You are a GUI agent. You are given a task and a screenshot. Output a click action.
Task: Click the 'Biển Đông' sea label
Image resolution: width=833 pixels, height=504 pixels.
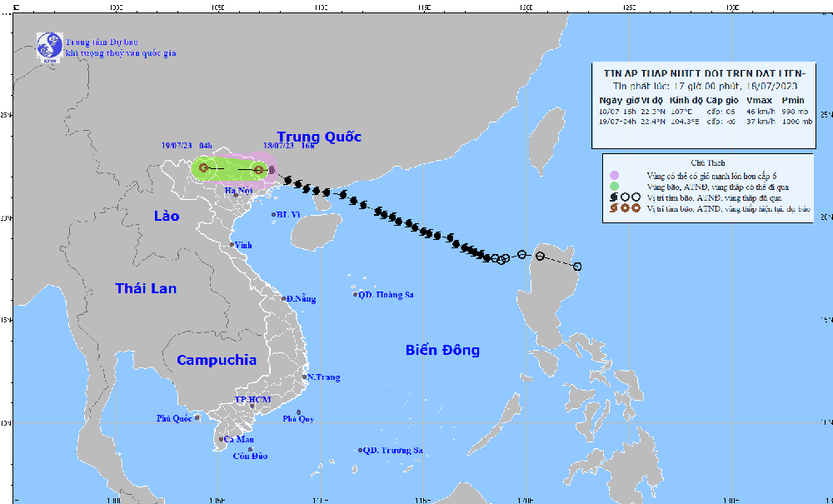[442, 350]
